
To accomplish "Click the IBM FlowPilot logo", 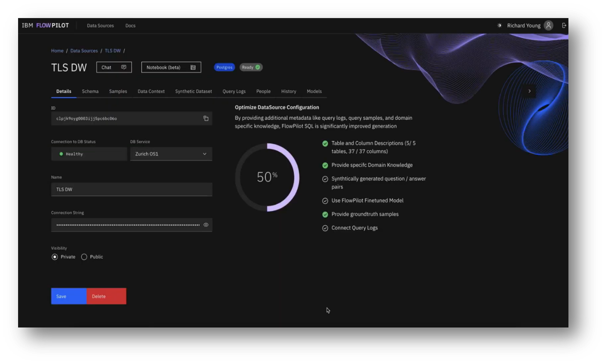I will (x=45, y=25).
